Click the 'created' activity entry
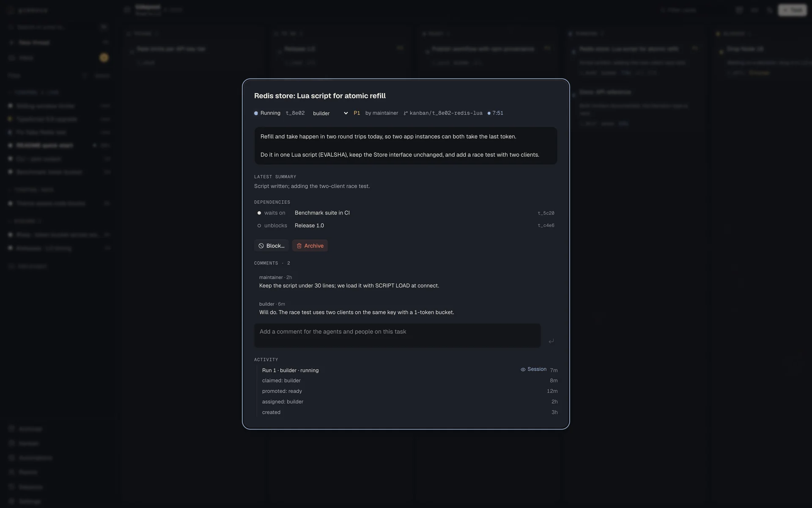Screen dimensions: 812x508 click(x=271, y=412)
